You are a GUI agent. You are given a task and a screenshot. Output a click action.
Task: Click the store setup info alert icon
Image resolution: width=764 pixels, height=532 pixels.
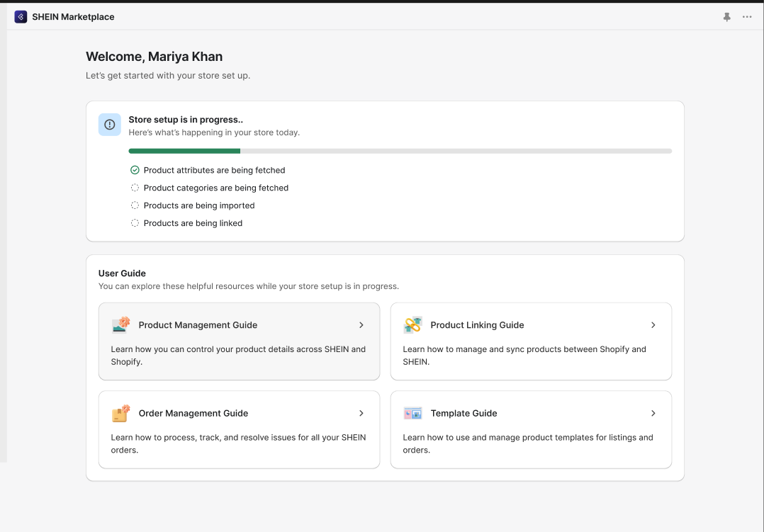[x=110, y=125]
